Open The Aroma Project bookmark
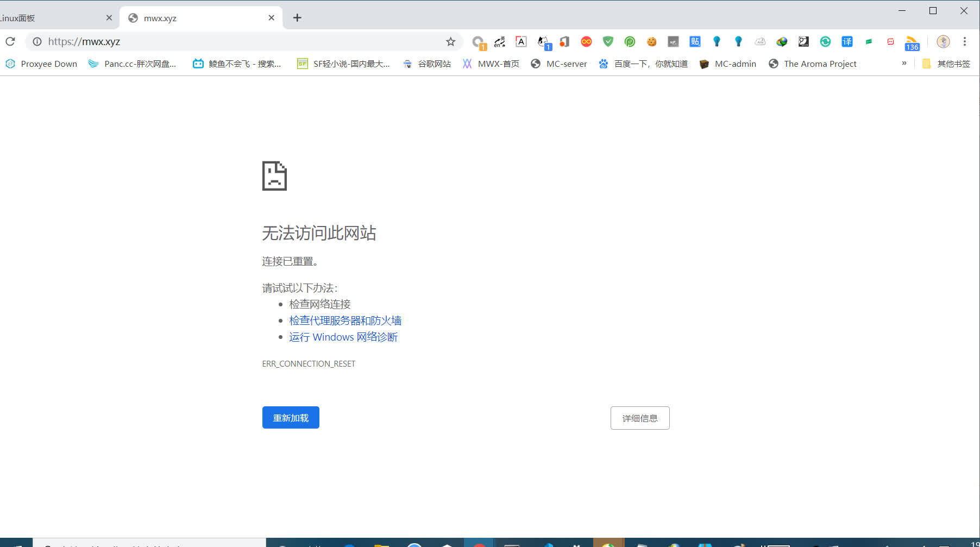980x547 pixels. click(813, 64)
